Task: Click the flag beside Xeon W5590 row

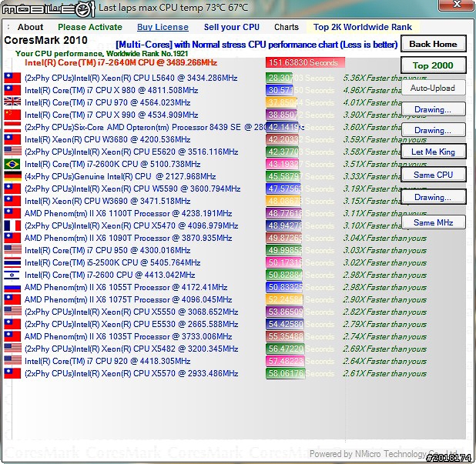Action: click(12, 189)
